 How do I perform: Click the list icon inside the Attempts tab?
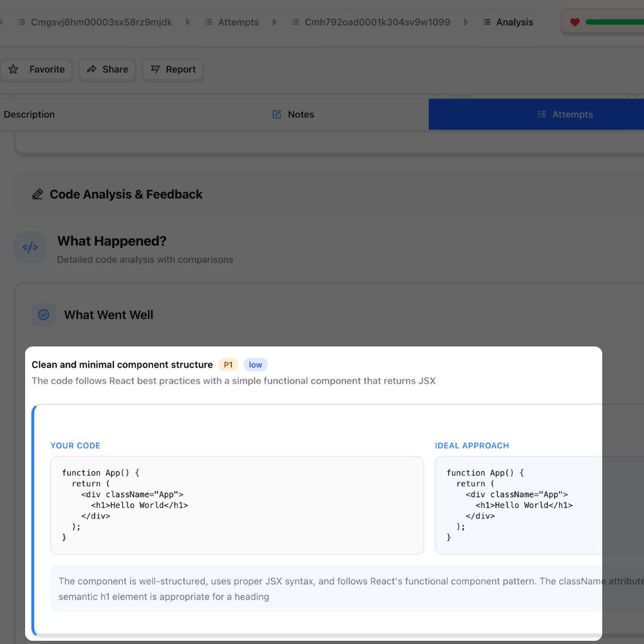[x=542, y=114]
